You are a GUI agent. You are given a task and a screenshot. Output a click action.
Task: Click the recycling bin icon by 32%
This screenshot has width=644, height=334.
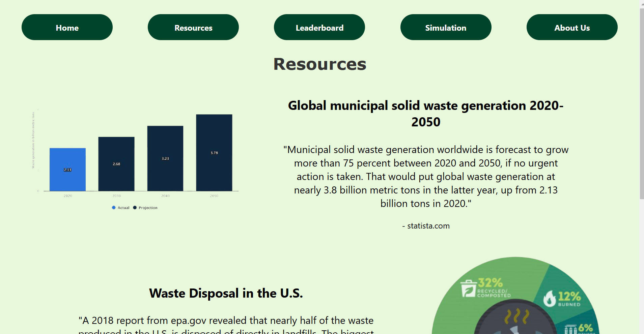pyautogui.click(x=468, y=289)
